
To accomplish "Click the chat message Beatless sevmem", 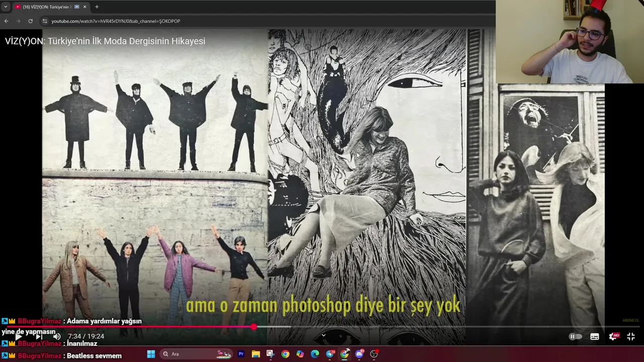I will [x=94, y=356].
